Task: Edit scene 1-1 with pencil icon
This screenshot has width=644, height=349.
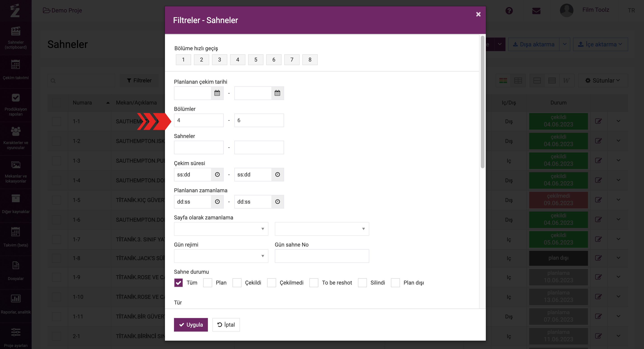Action: pos(598,121)
